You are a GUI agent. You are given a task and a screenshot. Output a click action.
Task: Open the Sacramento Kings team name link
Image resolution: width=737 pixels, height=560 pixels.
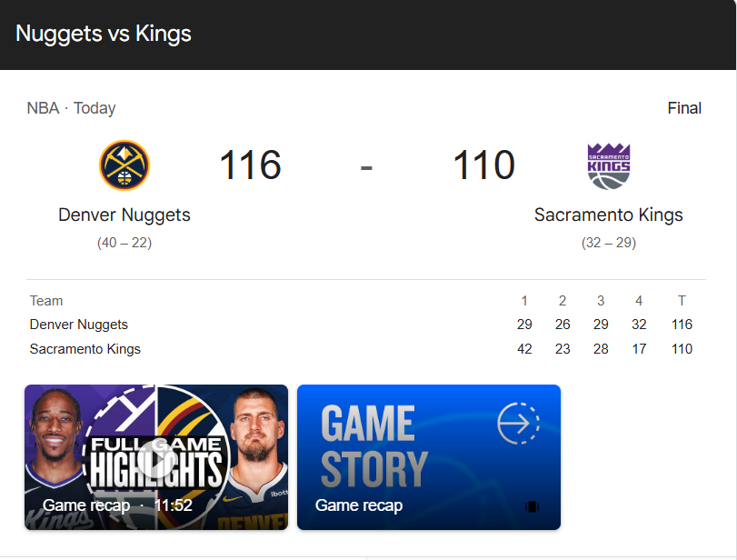(x=608, y=215)
